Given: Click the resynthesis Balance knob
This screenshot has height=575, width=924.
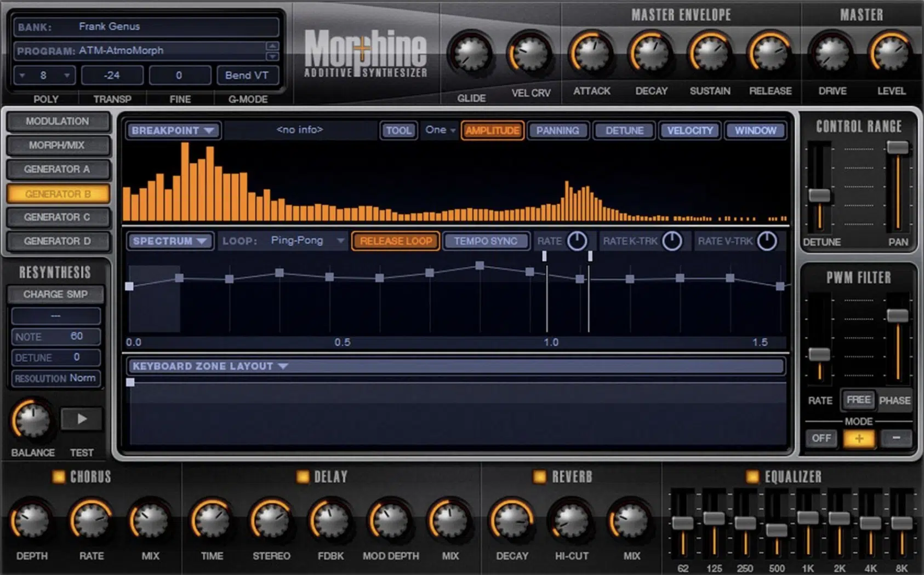Looking at the screenshot, I should (x=32, y=421).
